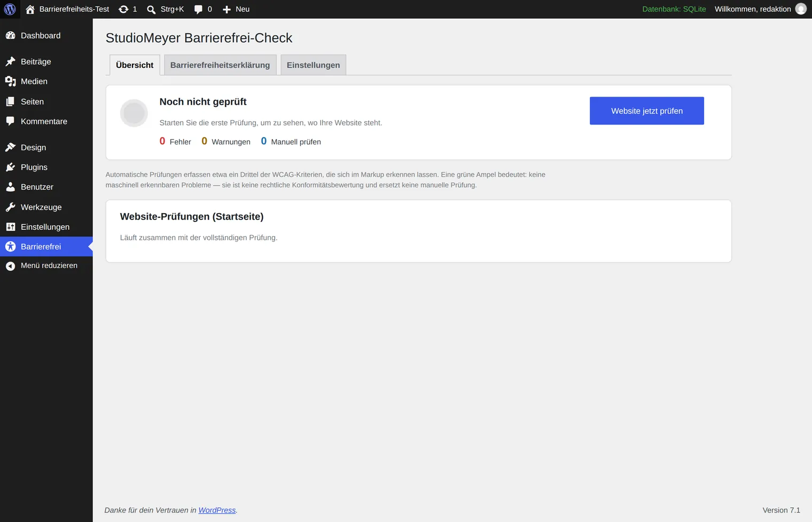
Task: Click the Dashboard gauge icon
Action: [x=10, y=35]
